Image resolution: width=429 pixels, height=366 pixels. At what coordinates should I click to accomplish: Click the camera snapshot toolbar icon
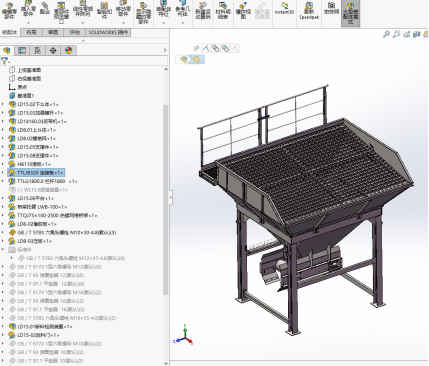(x=331, y=8)
